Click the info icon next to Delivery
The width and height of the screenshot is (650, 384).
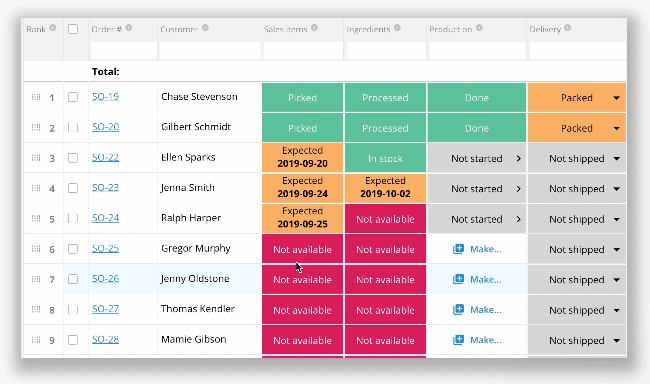[x=568, y=28]
